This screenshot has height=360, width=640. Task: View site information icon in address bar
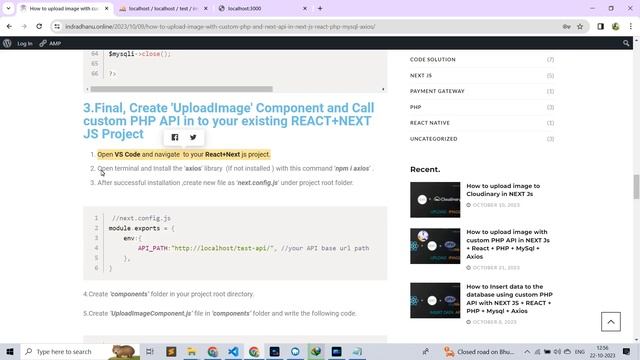coord(57,27)
